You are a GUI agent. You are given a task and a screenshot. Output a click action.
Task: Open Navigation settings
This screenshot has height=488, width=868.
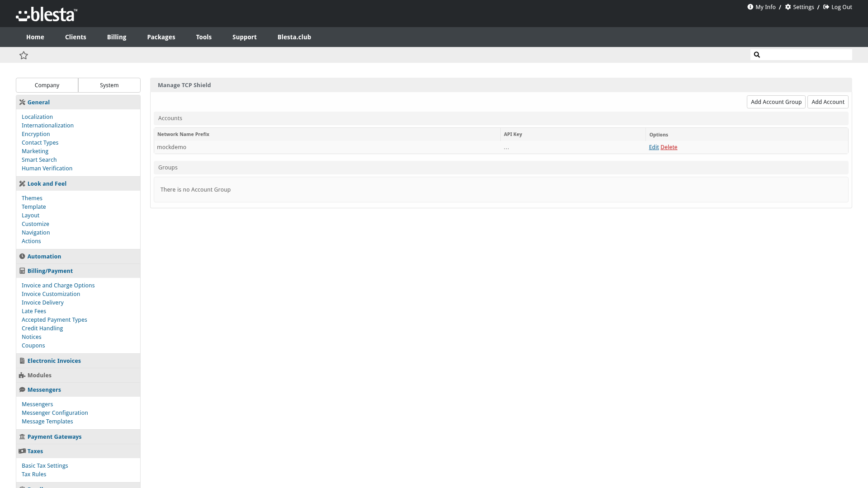tap(36, 232)
